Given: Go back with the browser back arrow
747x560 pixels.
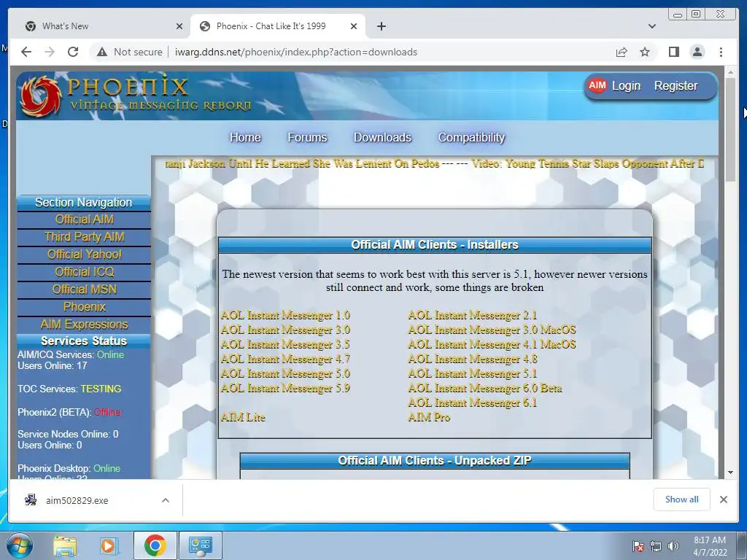Looking at the screenshot, I should tap(26, 52).
